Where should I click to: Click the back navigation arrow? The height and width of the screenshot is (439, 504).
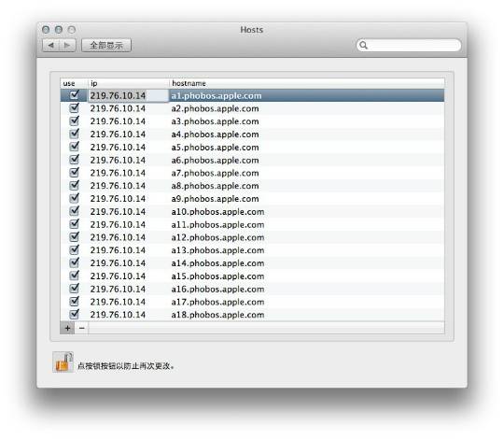click(x=51, y=45)
